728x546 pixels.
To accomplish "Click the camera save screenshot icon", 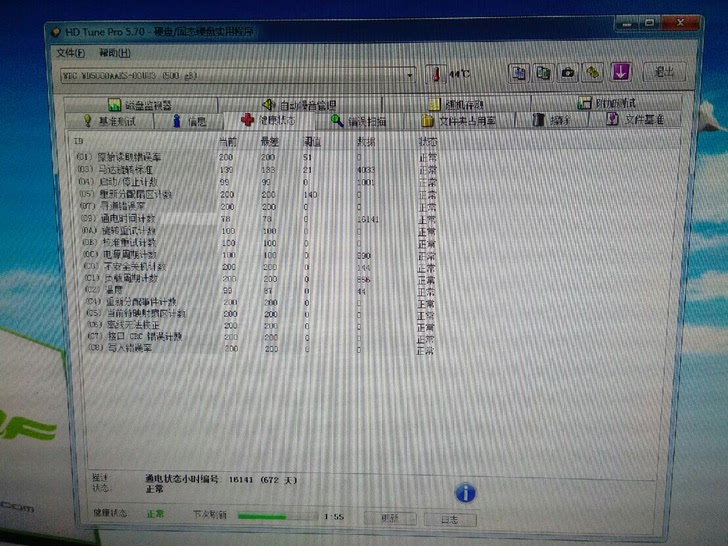I will (x=568, y=73).
